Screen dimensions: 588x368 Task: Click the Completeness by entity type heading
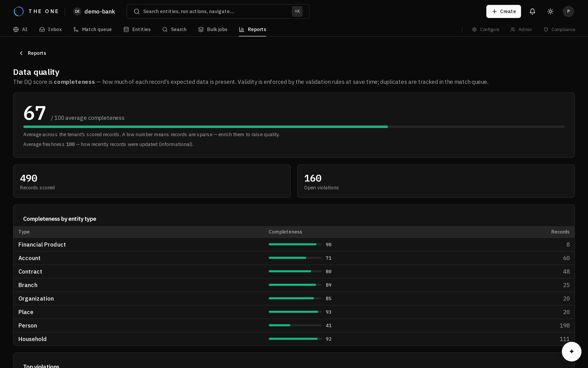coord(60,219)
